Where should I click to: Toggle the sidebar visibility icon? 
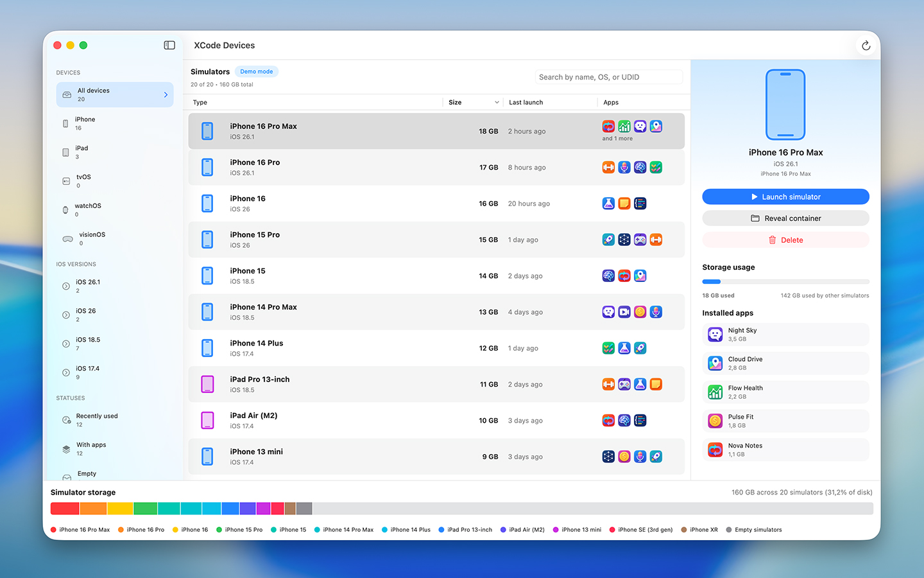(169, 45)
